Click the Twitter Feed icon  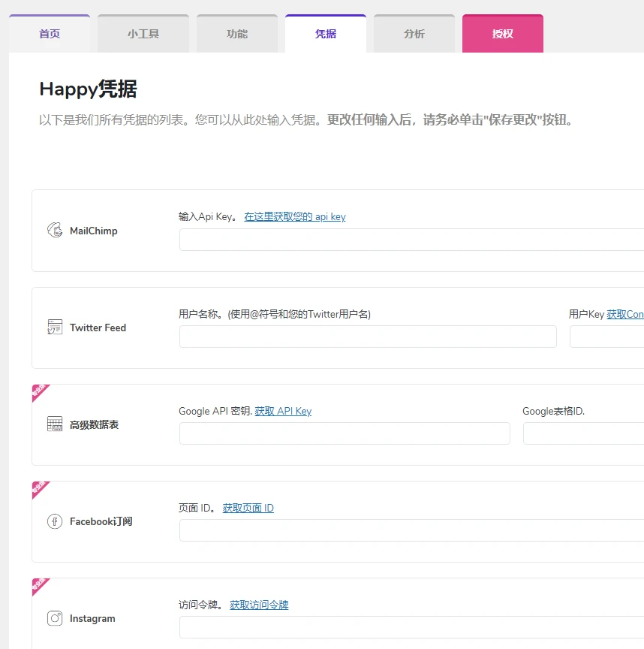pos(53,328)
